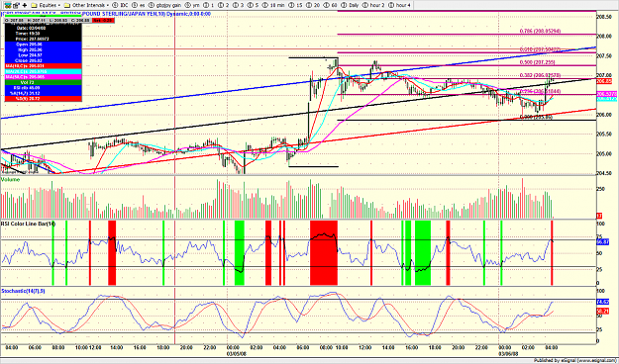
Task: Switch to the 60 minute interval
Action: (331, 5)
